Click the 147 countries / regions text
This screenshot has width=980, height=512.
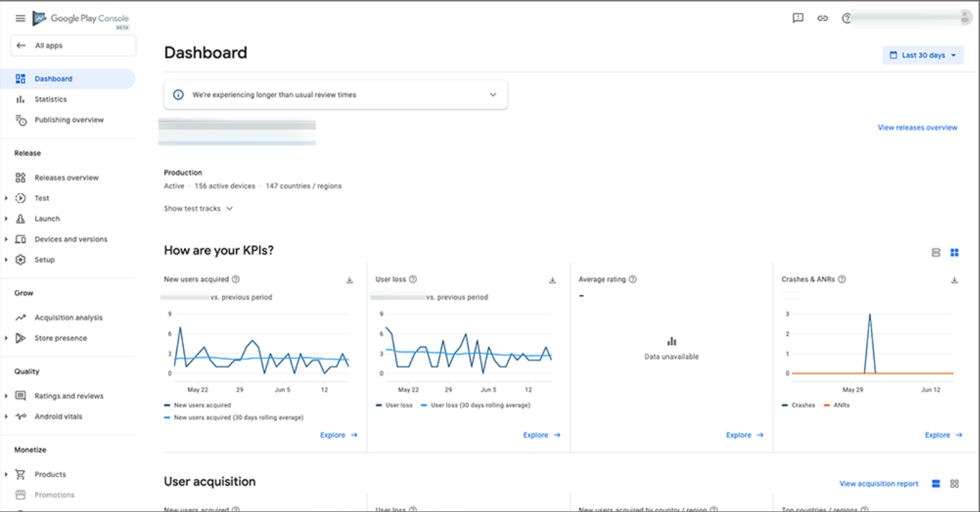pos(303,186)
